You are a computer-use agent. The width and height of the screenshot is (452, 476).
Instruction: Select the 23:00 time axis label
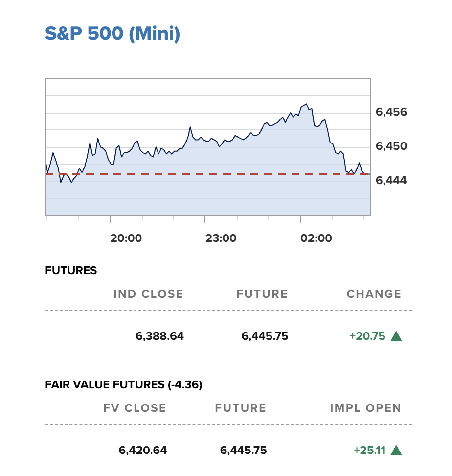221,238
